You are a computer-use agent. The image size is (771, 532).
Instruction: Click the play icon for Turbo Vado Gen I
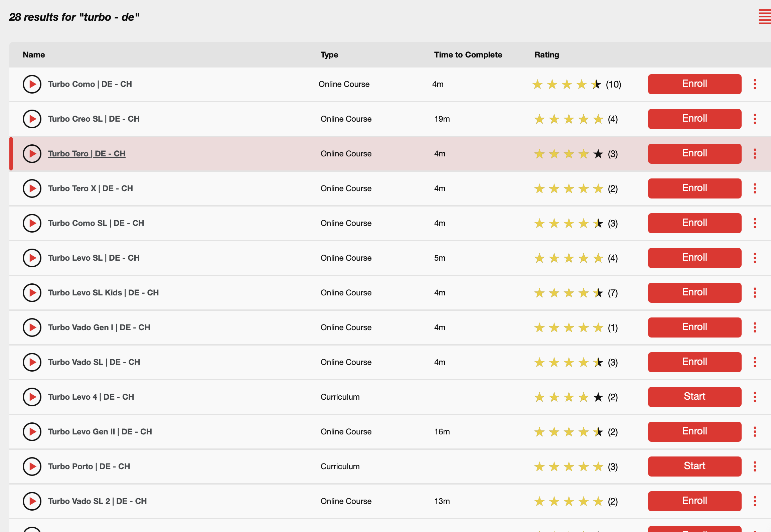click(x=32, y=327)
